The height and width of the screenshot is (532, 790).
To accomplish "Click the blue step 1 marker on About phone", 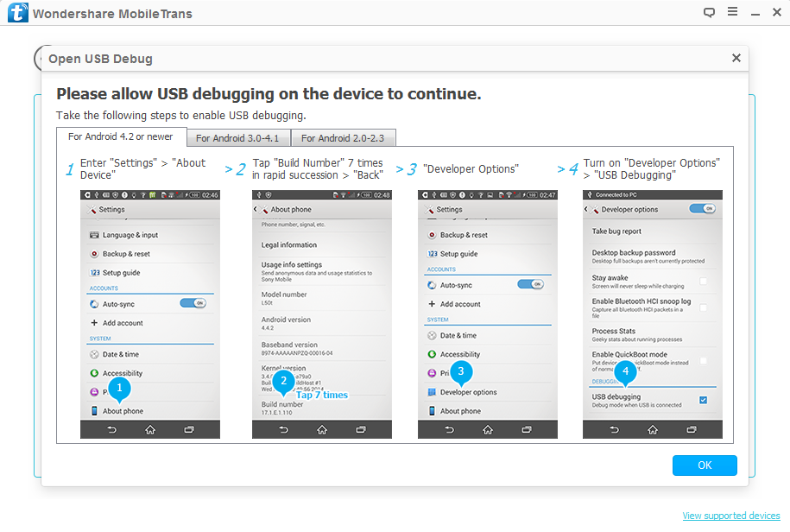I will [x=121, y=389].
